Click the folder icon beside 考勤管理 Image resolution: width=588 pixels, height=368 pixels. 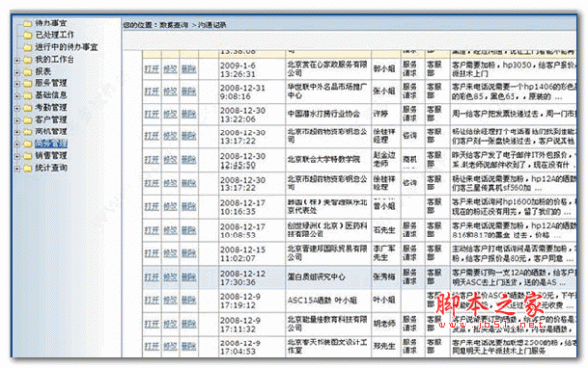[27, 107]
